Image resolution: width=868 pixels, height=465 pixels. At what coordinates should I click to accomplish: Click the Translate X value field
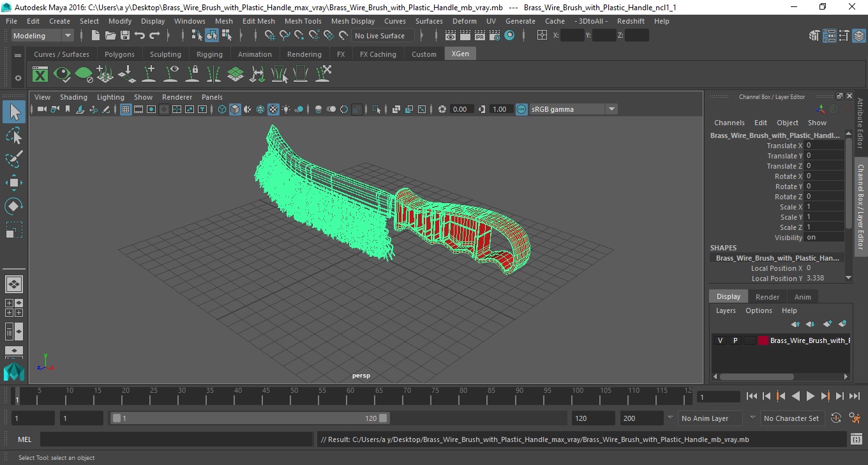824,146
